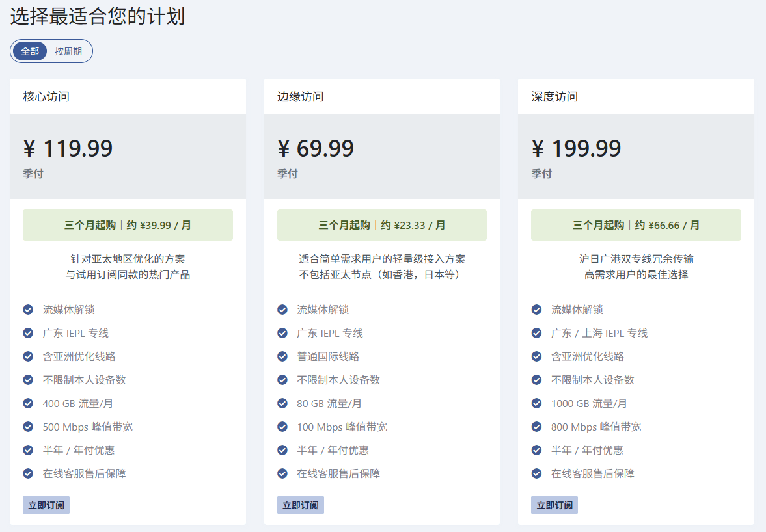The width and height of the screenshot is (766, 532).
Task: Click the check icon beside 400 GB 流量/月
Action: click(x=29, y=403)
